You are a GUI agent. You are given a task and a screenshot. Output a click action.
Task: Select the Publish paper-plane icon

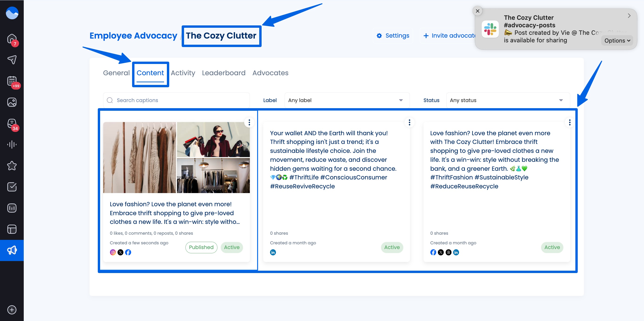coord(12,59)
